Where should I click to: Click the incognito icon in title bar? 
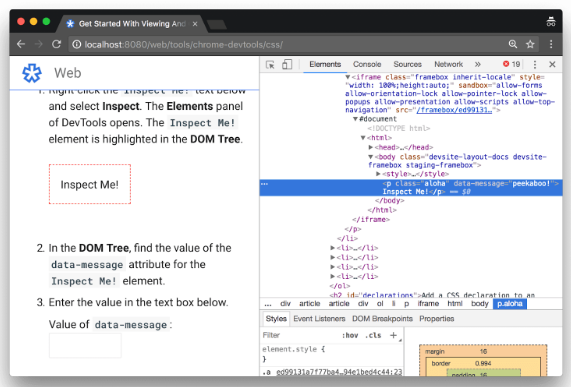pos(551,22)
